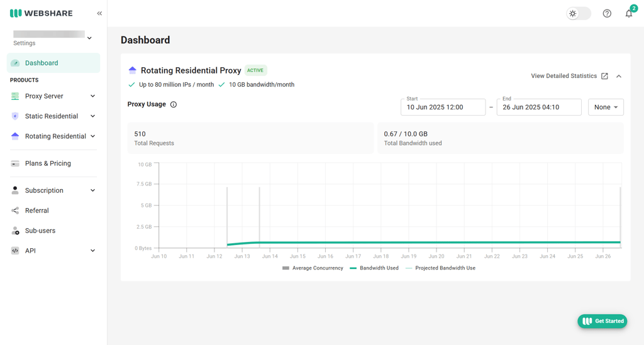644x345 pixels.
Task: Click the Plans & Pricing card icon
Action: tap(15, 163)
